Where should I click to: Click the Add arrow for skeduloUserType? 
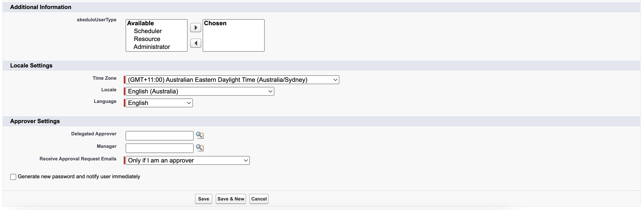[195, 28]
